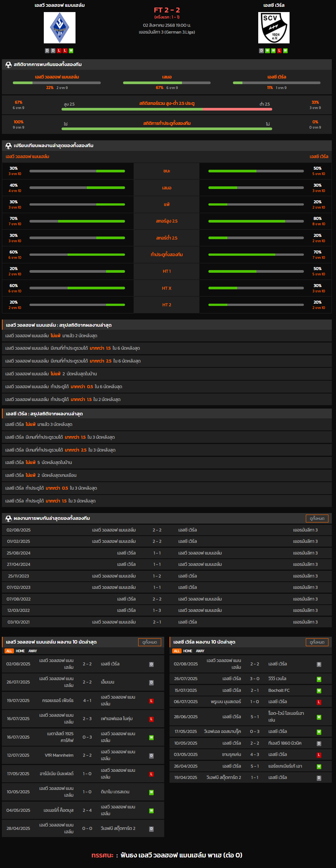
Task: Click W badge in Verl Bocholt FC row
Action: pyautogui.click(x=319, y=691)
